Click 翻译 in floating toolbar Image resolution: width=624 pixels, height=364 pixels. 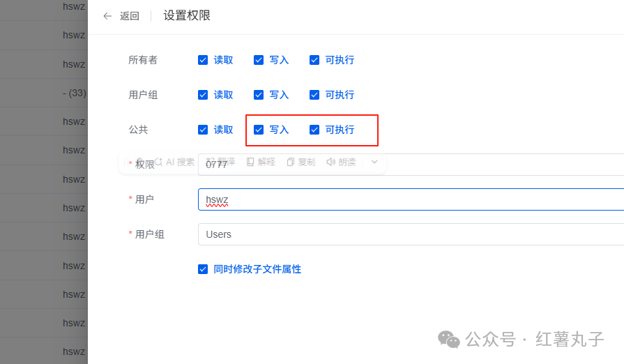221,162
